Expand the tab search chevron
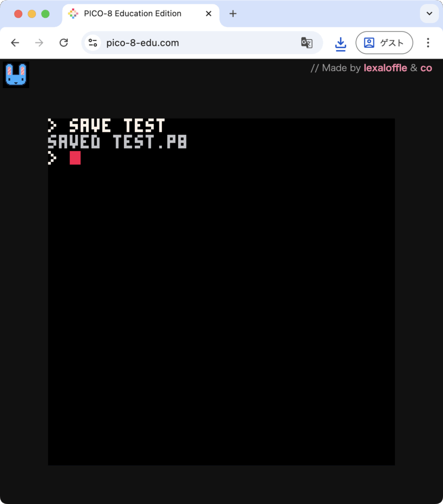 (x=429, y=14)
